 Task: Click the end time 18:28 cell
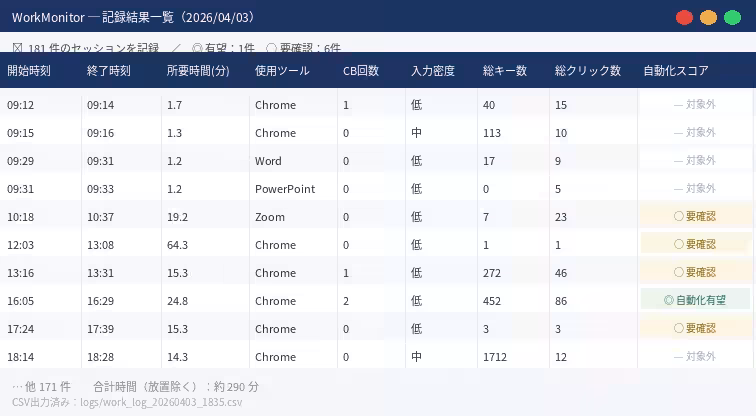(100, 357)
